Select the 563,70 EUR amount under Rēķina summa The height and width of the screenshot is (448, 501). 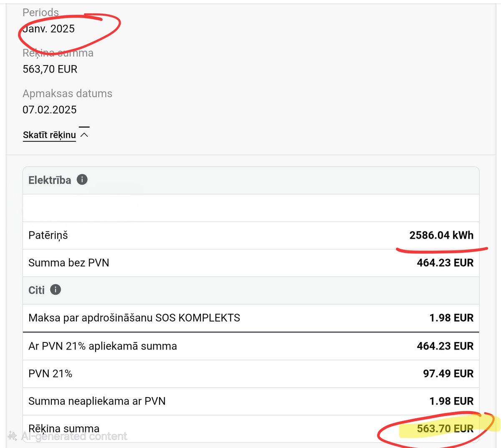(x=50, y=69)
